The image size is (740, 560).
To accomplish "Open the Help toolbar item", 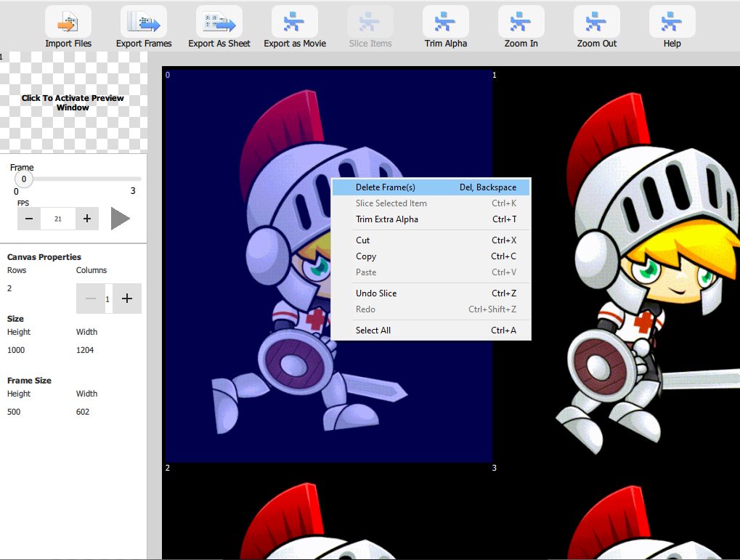I will click(x=672, y=23).
